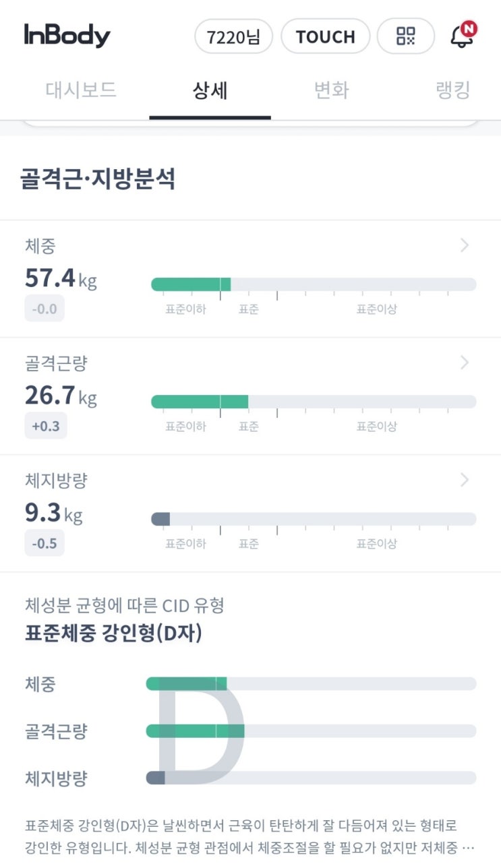The height and width of the screenshot is (868, 501).
Task: Expand 체중 details with the chevron
Action: (x=464, y=246)
